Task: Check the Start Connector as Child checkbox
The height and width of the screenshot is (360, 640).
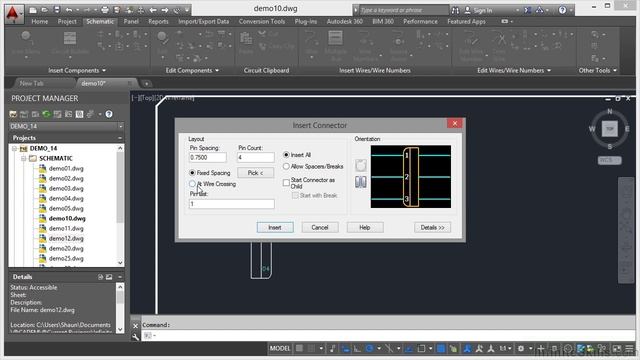Action: click(x=286, y=182)
